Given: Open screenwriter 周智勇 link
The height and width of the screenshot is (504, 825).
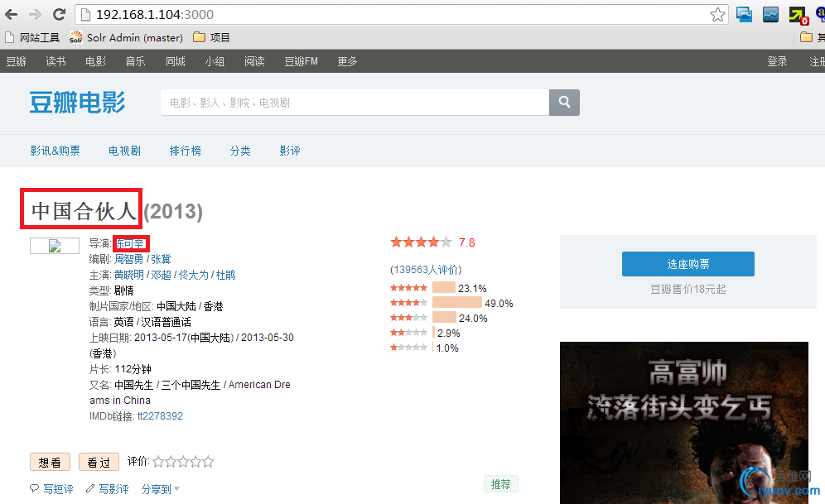Looking at the screenshot, I should 129,259.
